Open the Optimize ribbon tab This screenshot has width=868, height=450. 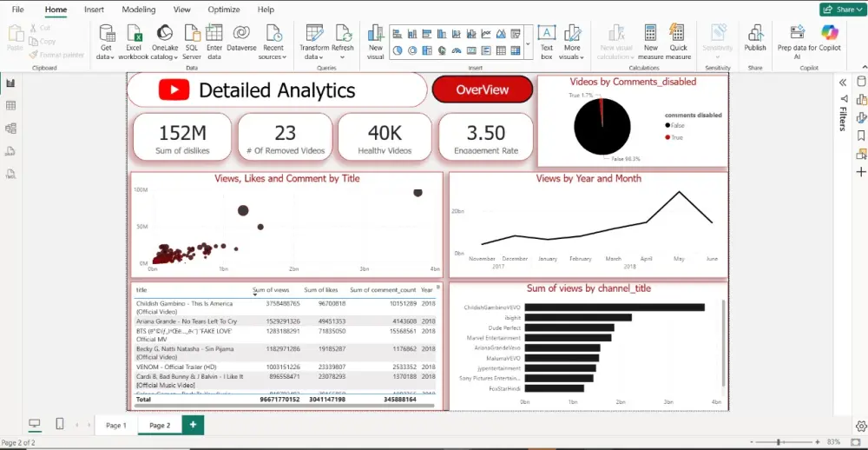pyautogui.click(x=224, y=10)
